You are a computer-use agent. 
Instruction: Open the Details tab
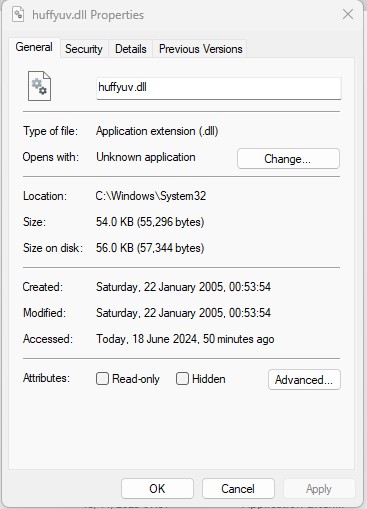[x=130, y=49]
